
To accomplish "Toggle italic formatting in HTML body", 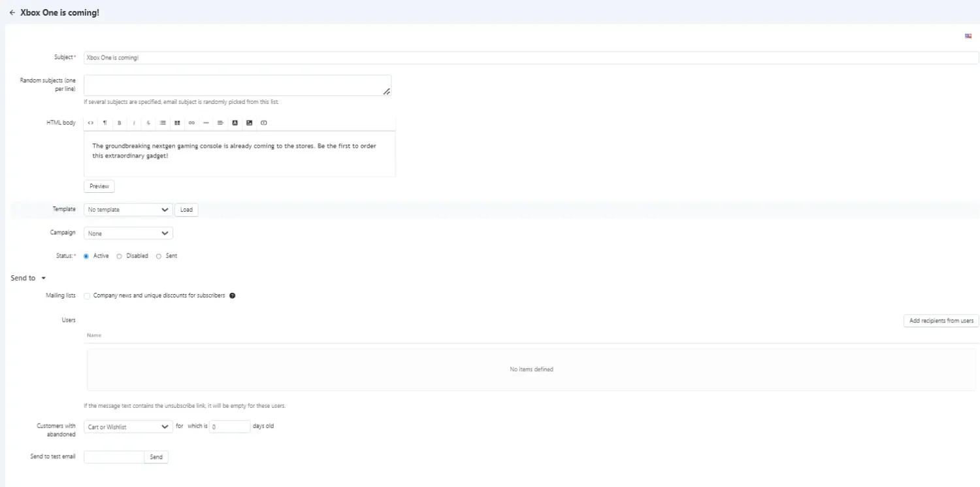I will (x=134, y=123).
